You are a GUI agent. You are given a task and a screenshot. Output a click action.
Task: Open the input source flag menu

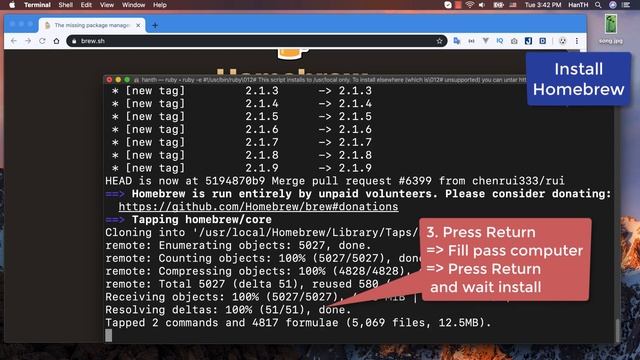point(513,5)
